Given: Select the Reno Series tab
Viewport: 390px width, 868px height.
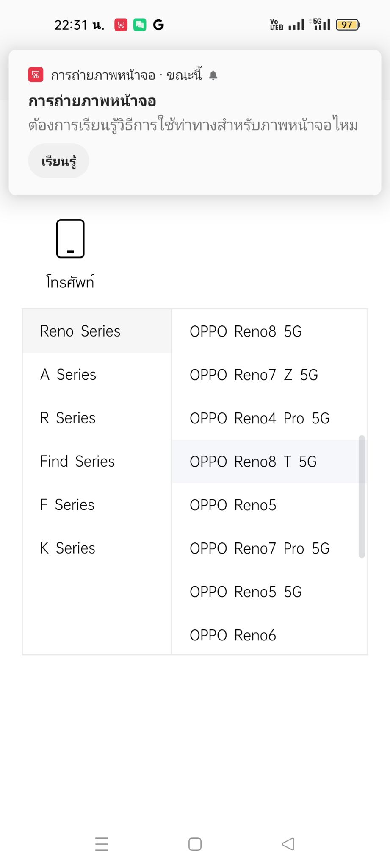Looking at the screenshot, I should click(x=97, y=331).
